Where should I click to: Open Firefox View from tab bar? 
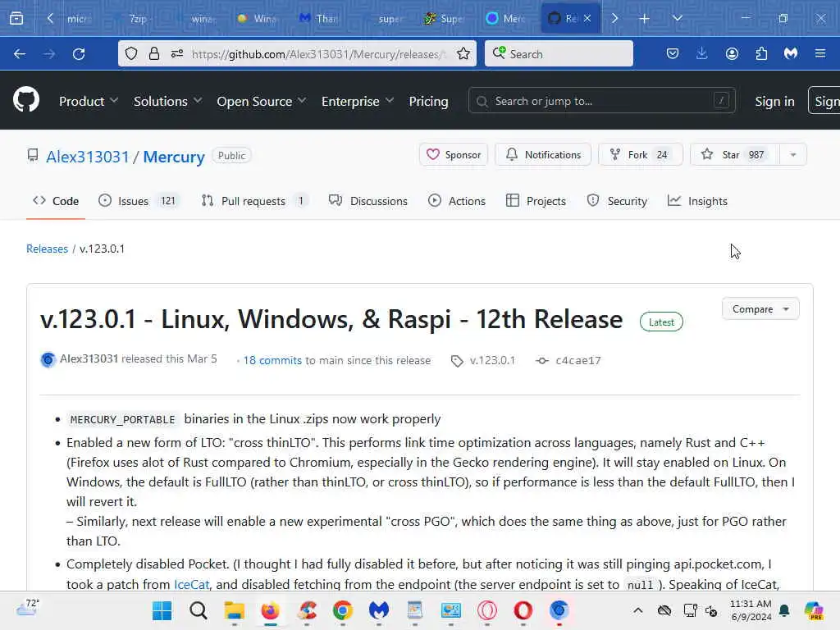(x=16, y=18)
